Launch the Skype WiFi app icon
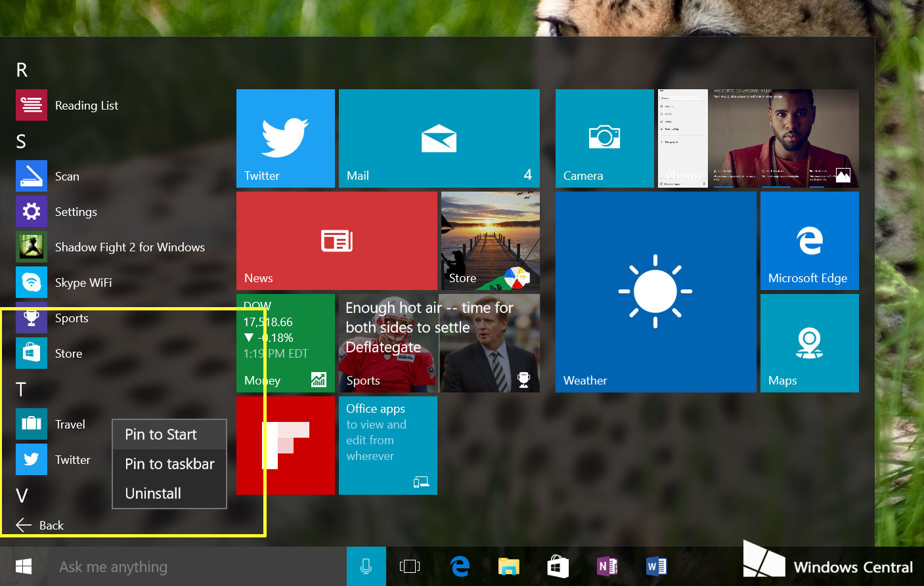This screenshot has width=924, height=586. tap(32, 282)
